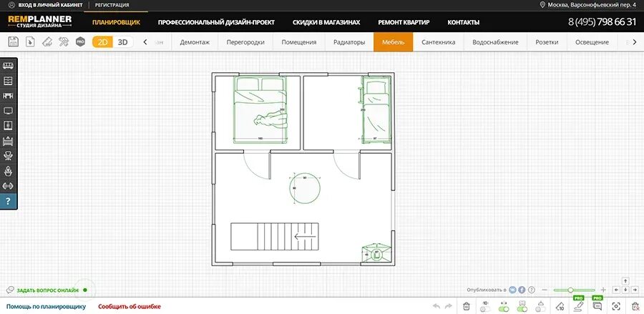Viewport: 644px width, 314px height.
Task: Click the trash bin delete icon
Action: tap(466, 306)
